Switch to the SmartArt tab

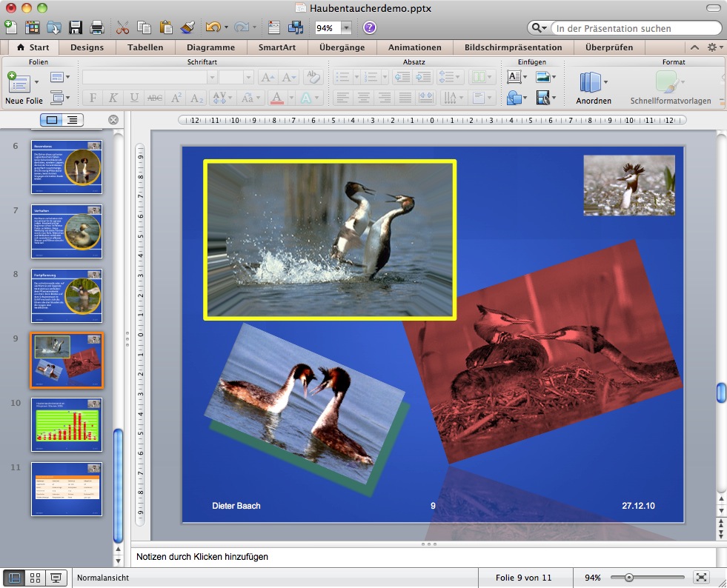pyautogui.click(x=276, y=47)
